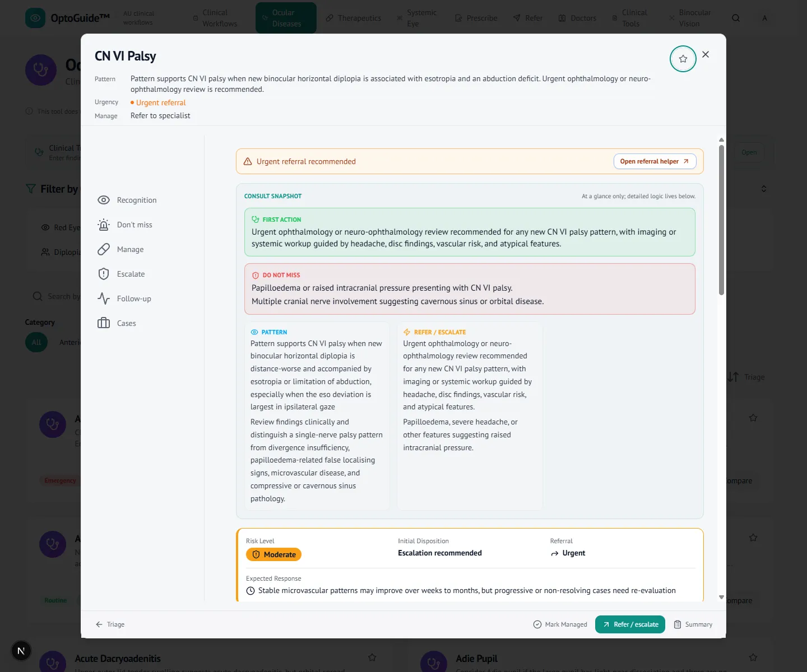Click the Open referral helper button

tap(655, 161)
